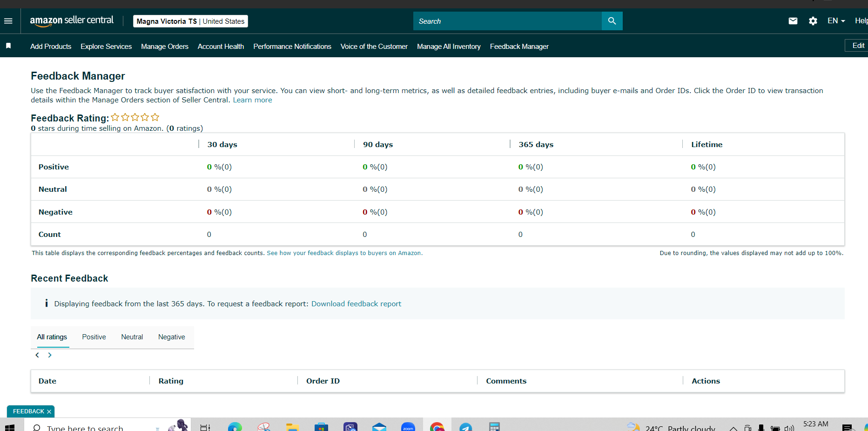Go to previous feedback page chevron
Image resolution: width=868 pixels, height=431 pixels.
(x=37, y=355)
